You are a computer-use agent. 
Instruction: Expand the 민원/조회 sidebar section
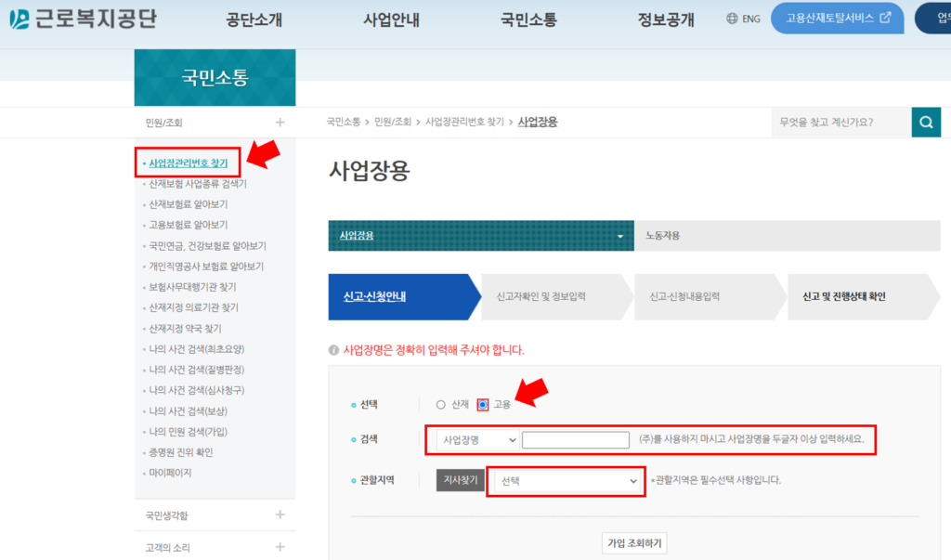(x=279, y=122)
